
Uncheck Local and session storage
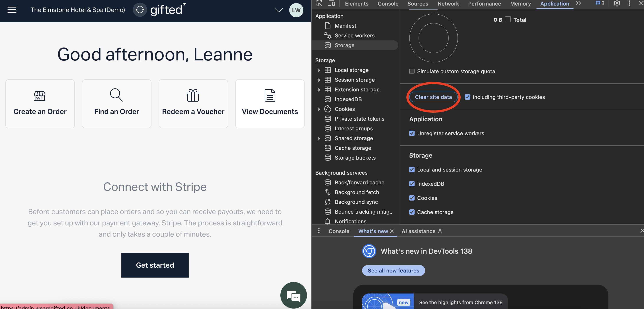point(412,170)
